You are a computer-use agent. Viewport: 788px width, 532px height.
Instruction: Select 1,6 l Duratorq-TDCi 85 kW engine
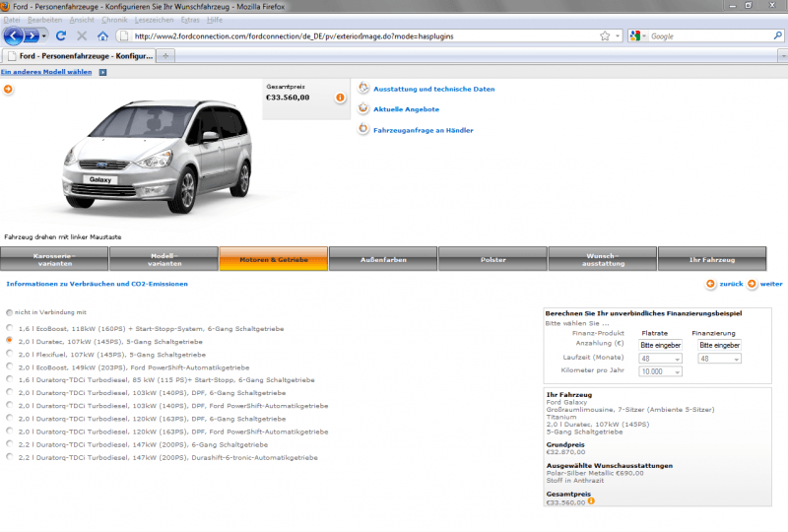(10, 379)
